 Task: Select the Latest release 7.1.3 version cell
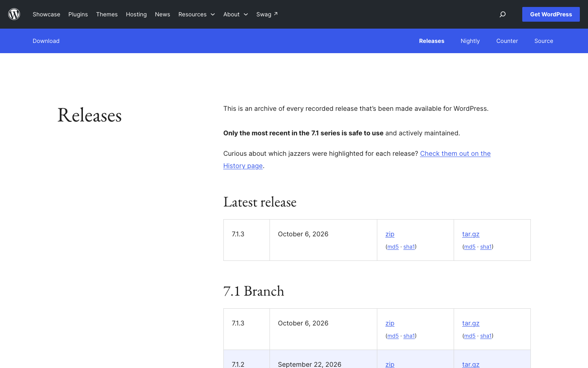[x=246, y=240]
